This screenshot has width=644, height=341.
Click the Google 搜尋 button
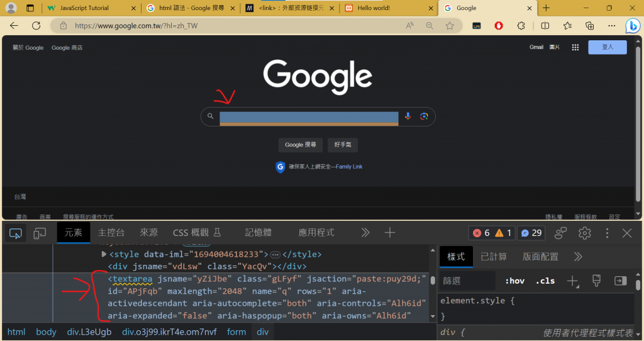tap(300, 145)
